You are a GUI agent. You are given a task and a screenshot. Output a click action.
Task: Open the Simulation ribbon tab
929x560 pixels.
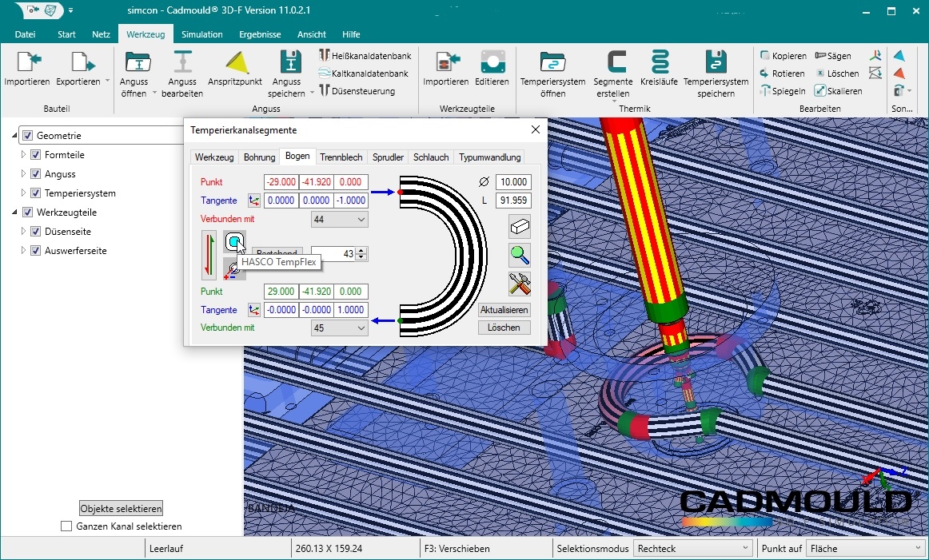(x=202, y=34)
